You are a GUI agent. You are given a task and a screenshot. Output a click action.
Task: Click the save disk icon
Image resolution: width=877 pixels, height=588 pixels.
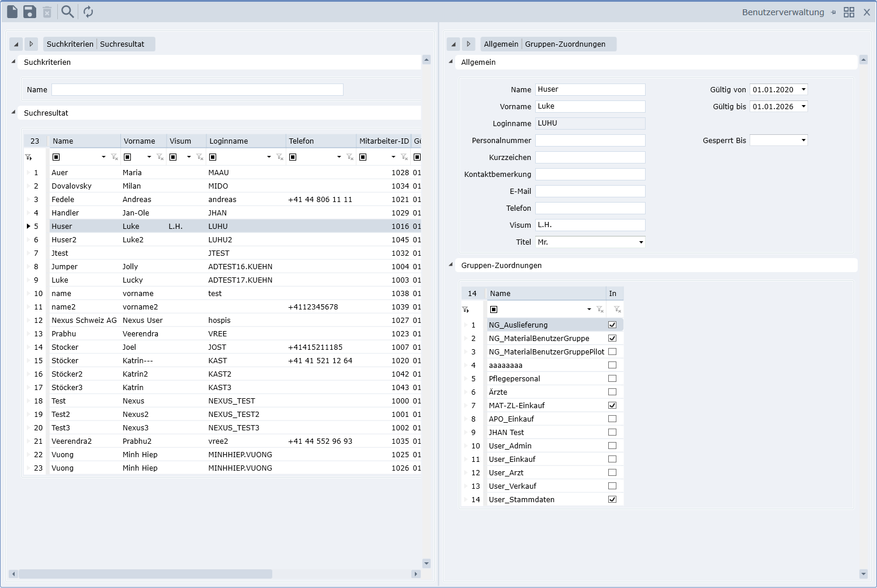pyautogui.click(x=30, y=12)
